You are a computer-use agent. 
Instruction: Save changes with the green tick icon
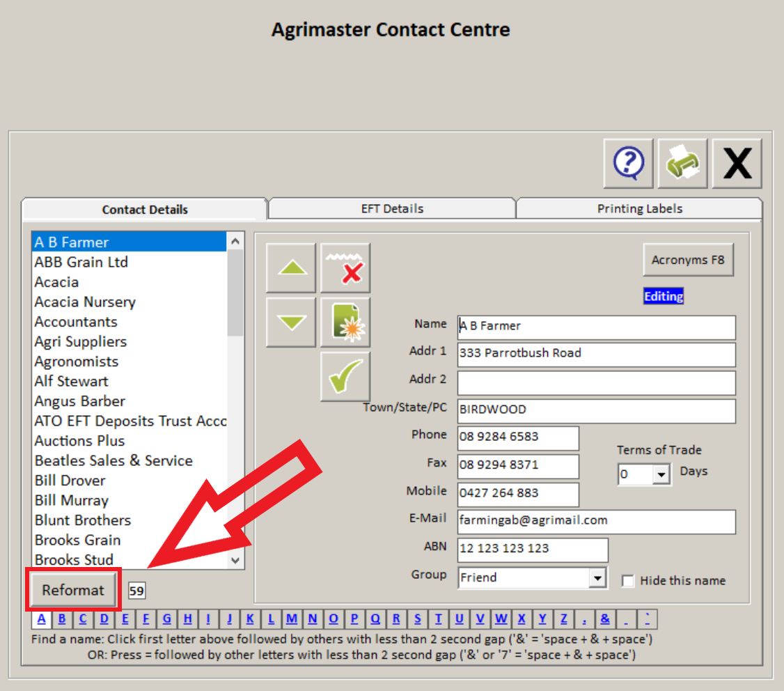click(345, 376)
